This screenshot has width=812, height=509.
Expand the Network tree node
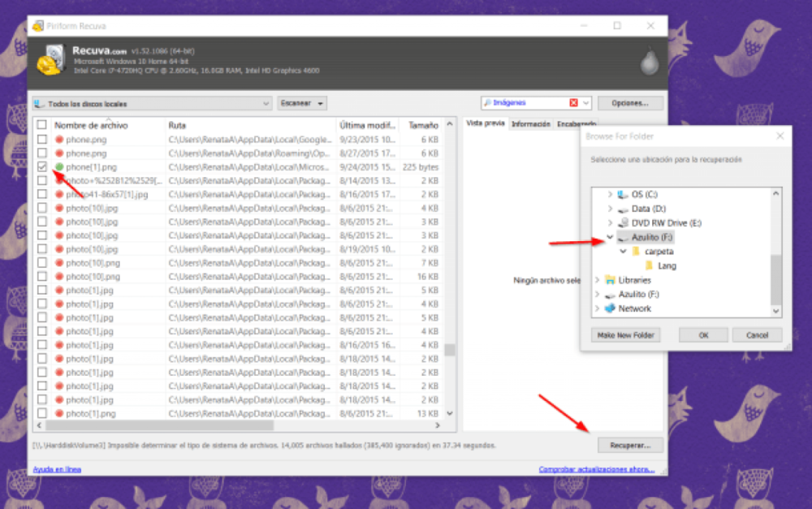[597, 308]
